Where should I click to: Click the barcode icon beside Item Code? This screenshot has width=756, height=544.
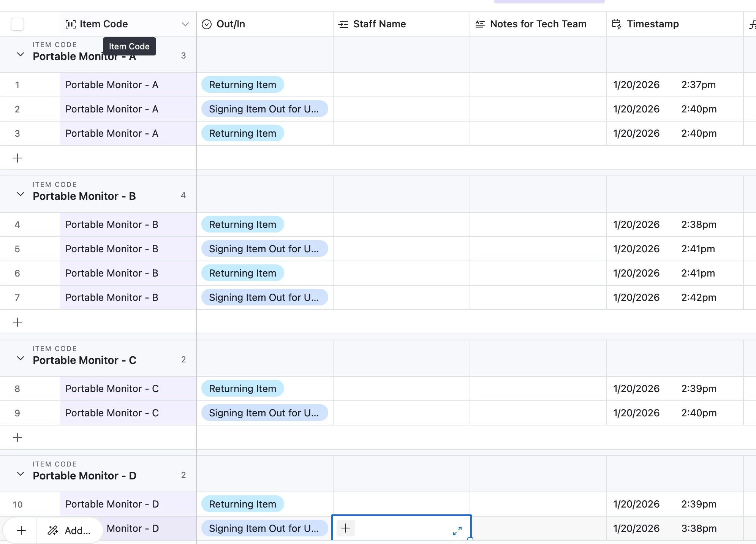click(71, 24)
